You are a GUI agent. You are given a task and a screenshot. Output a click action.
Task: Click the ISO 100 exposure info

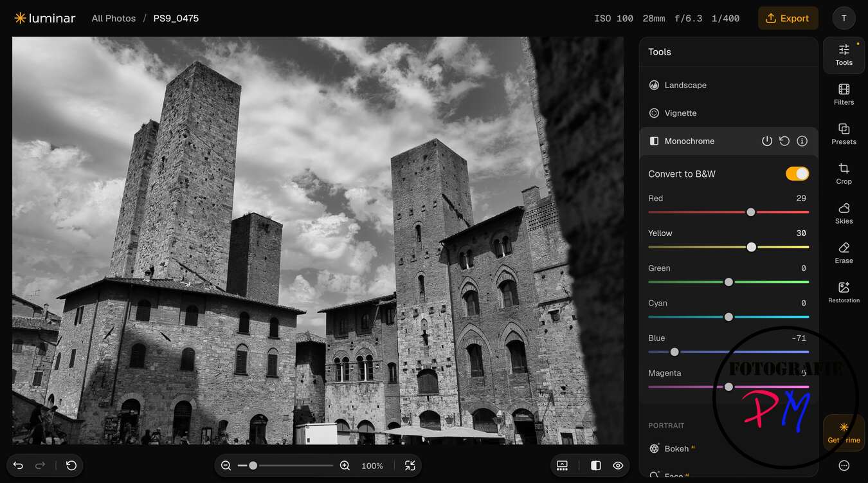coord(614,18)
